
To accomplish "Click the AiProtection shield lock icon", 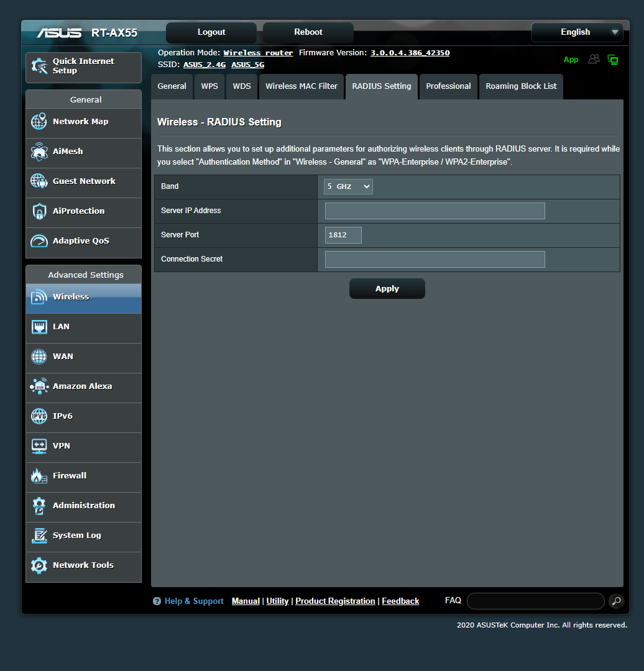I will [x=39, y=211].
